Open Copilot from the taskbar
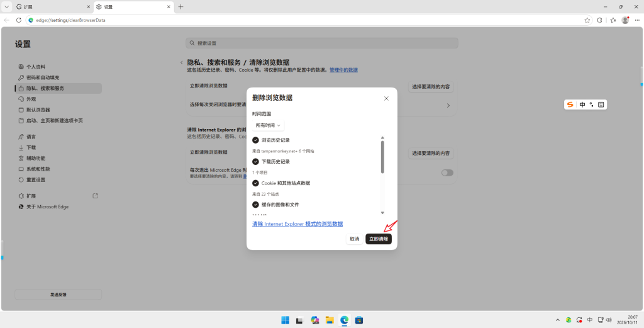 click(315, 320)
